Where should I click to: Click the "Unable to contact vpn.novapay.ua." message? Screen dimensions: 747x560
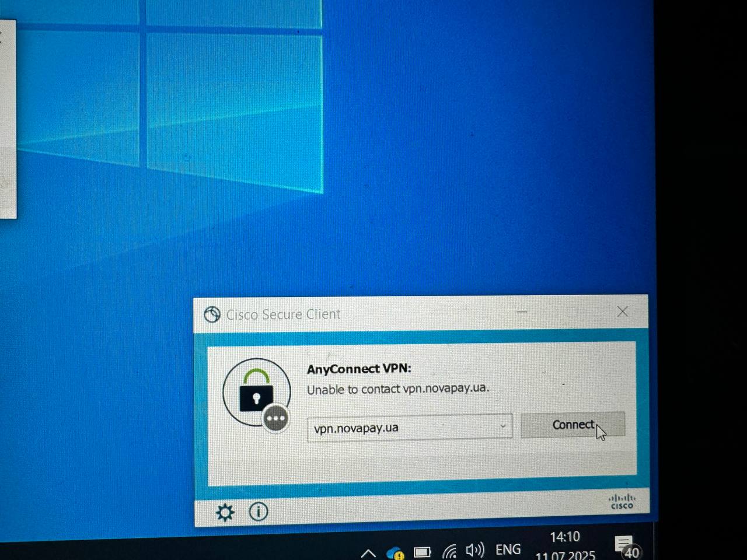point(398,388)
